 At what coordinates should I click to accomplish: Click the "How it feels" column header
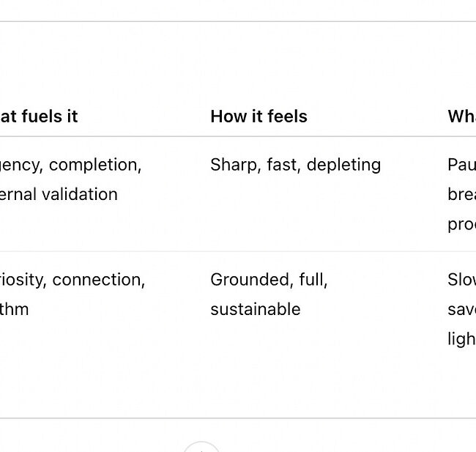259,116
